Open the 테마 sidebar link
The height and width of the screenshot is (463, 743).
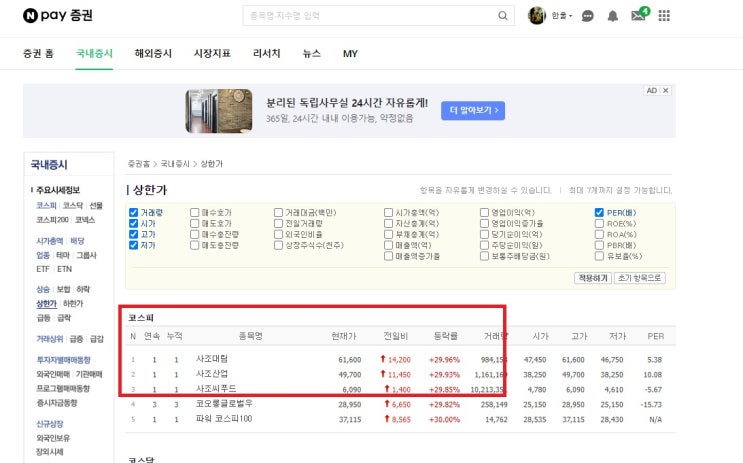(x=63, y=255)
